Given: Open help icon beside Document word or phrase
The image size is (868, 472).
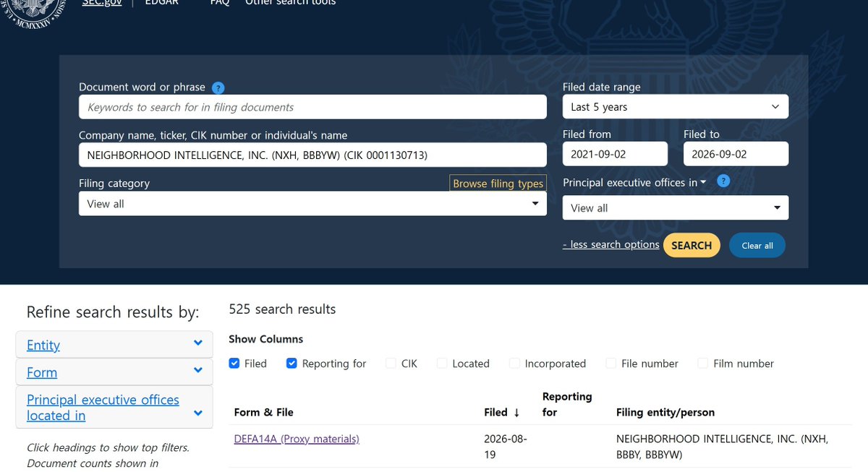Looking at the screenshot, I should click(218, 87).
